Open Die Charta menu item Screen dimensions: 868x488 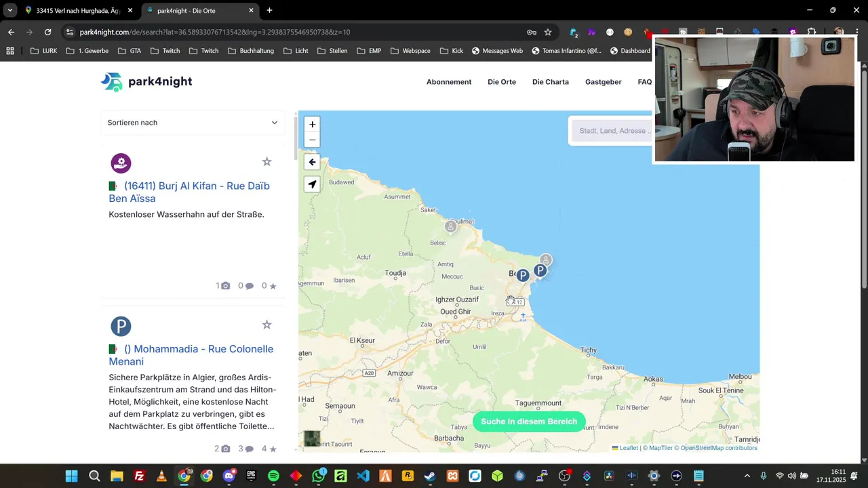point(551,82)
